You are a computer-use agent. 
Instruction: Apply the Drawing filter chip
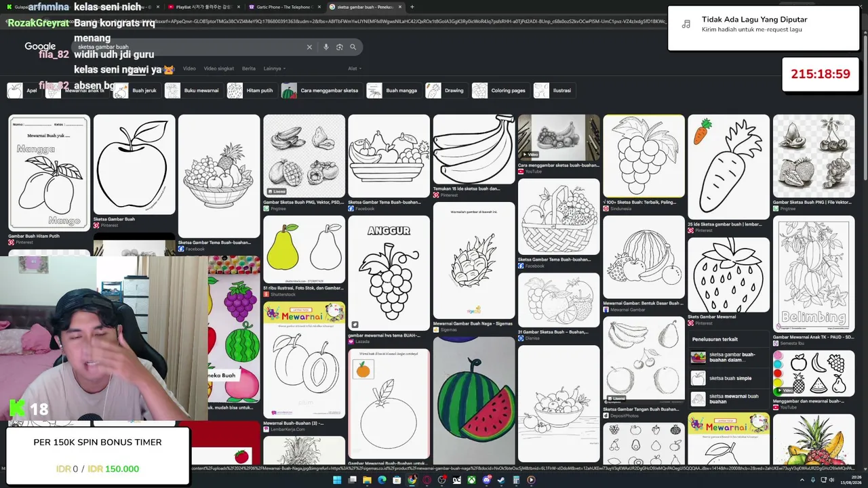[446, 91]
